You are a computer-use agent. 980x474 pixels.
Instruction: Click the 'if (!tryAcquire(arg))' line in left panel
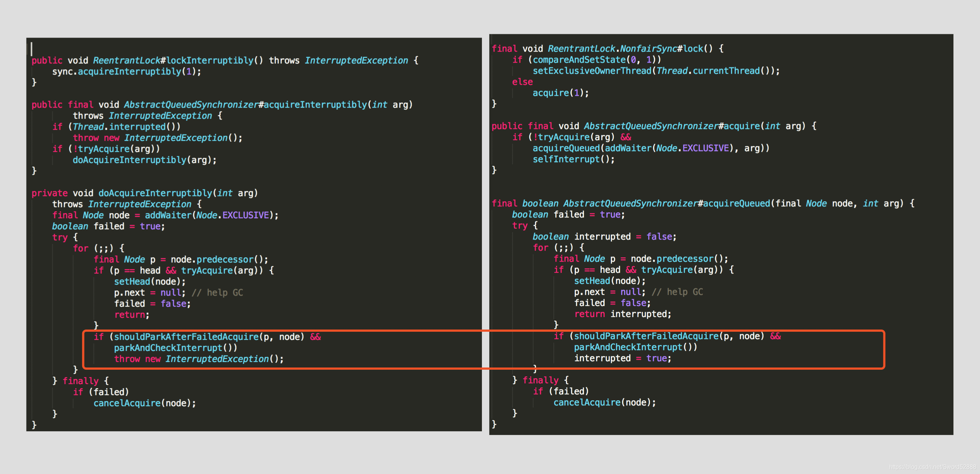[x=106, y=149]
